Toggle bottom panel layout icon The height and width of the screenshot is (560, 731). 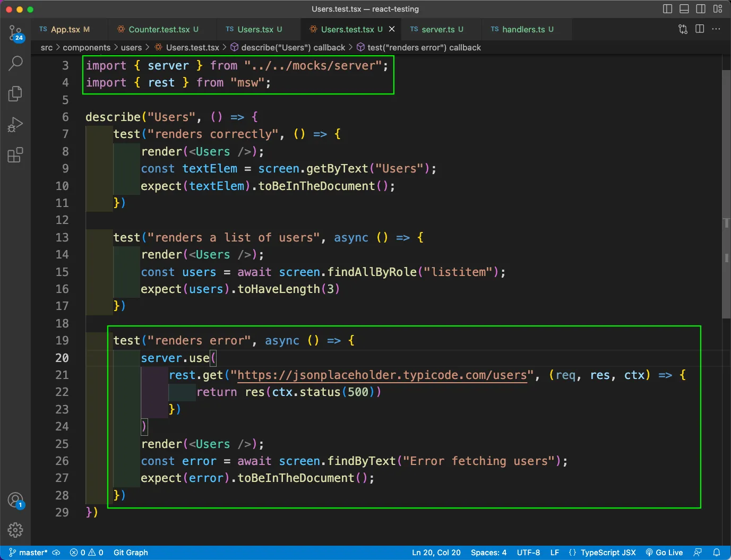point(684,9)
